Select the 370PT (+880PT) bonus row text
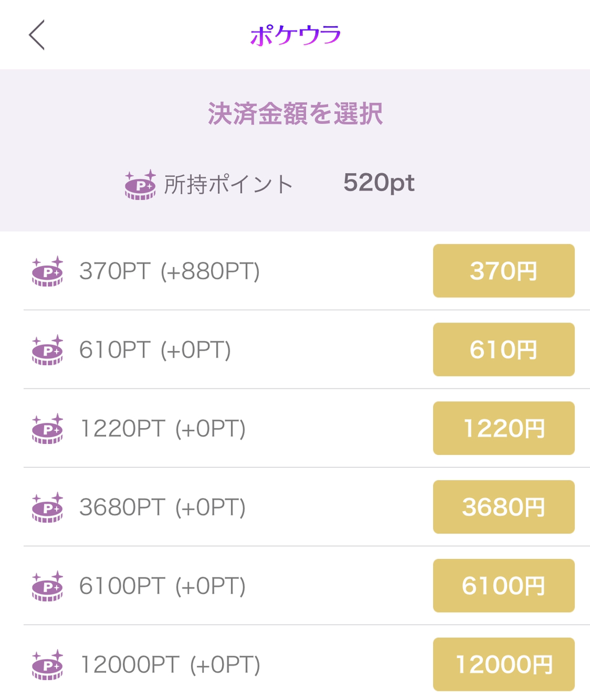This screenshot has height=700, width=590. coord(170,271)
